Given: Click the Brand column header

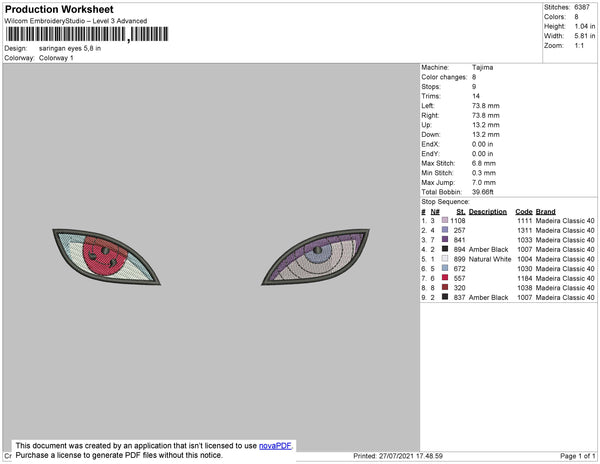Looking at the screenshot, I should (x=545, y=212).
